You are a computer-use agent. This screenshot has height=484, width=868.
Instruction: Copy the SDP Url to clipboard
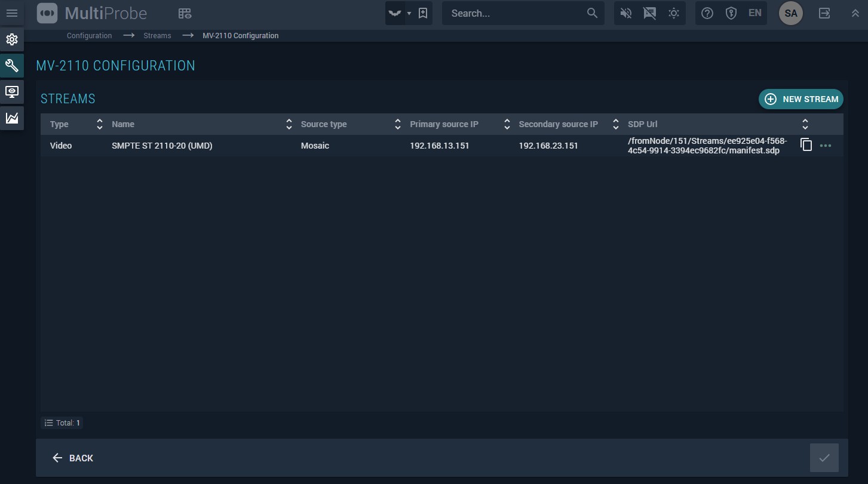click(x=806, y=145)
